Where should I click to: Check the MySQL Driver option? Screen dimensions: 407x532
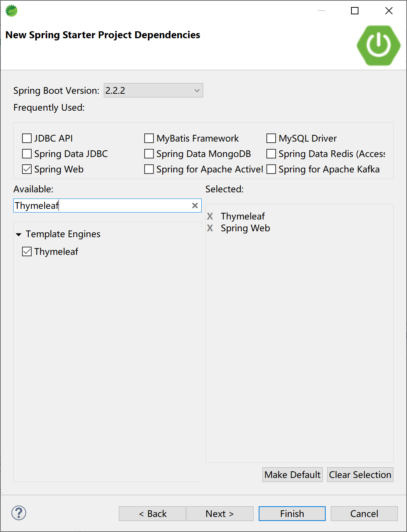(x=271, y=138)
